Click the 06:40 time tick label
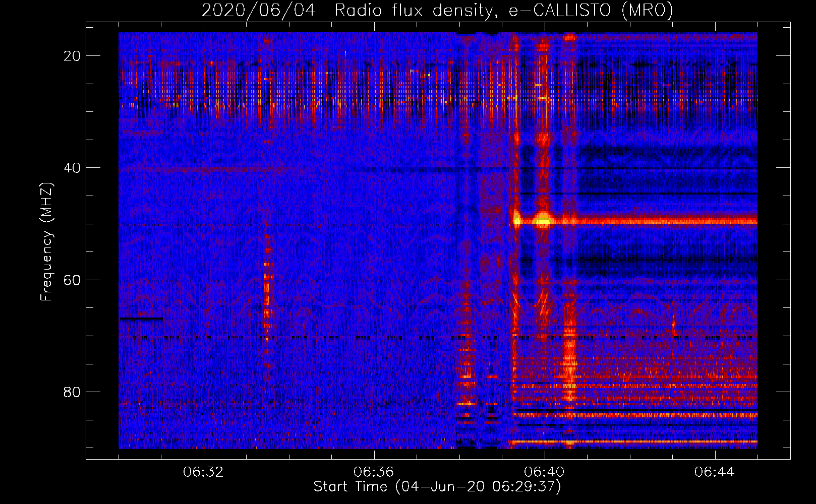This screenshot has width=816, height=504. pyautogui.click(x=544, y=472)
